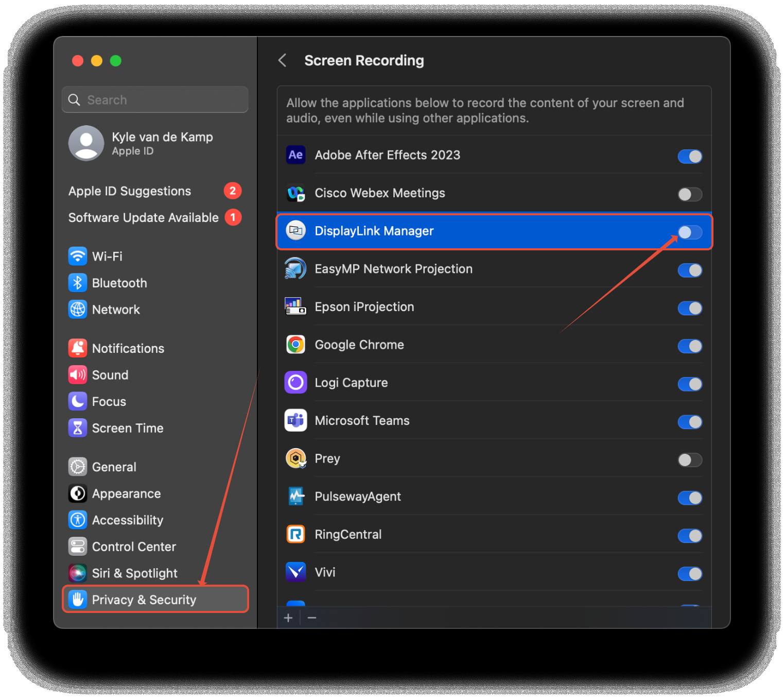784x699 pixels.
Task: Click the Appearance icon
Action: [x=78, y=493]
